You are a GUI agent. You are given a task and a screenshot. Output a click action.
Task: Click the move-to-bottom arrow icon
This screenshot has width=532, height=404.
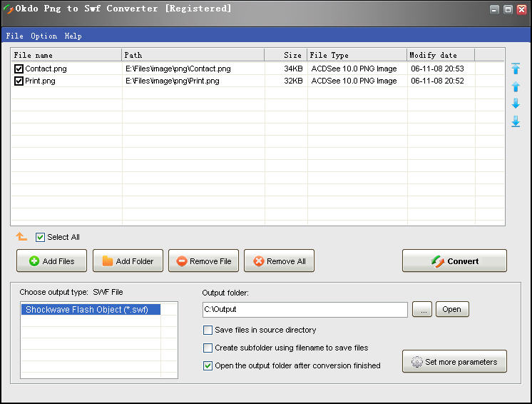pyautogui.click(x=516, y=121)
